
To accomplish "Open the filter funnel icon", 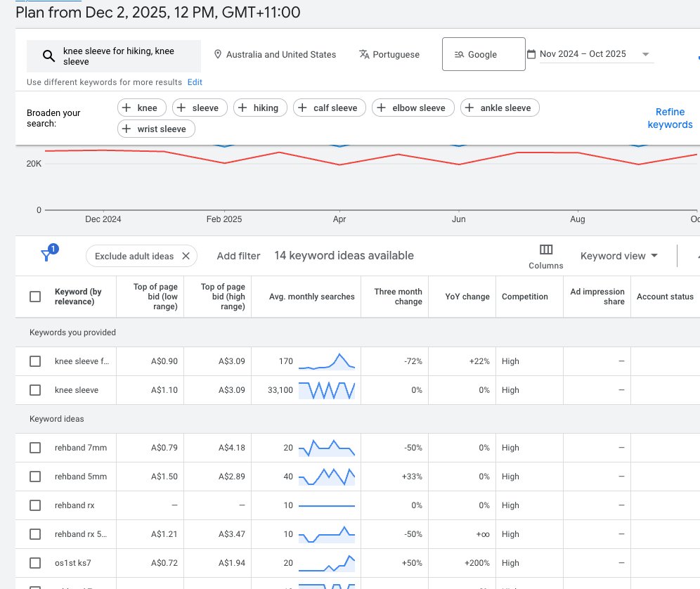I will [x=46, y=255].
